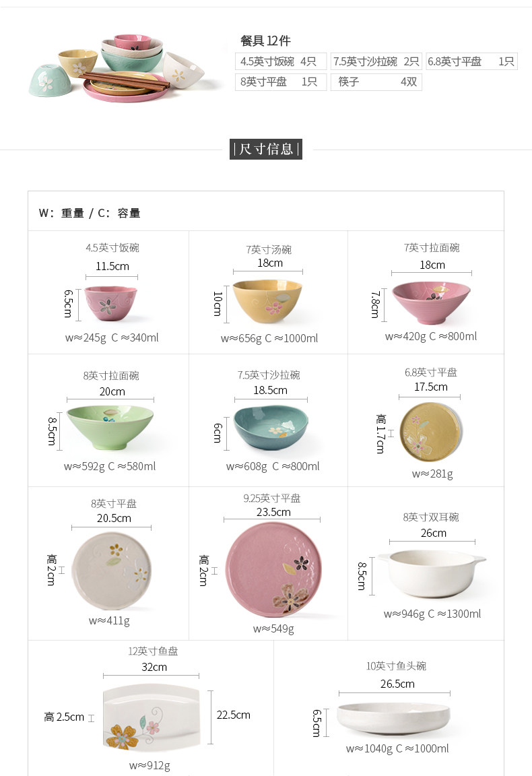Click the yellow 6.8英寸平盘 plate image
The image size is (532, 776).
coord(430,432)
